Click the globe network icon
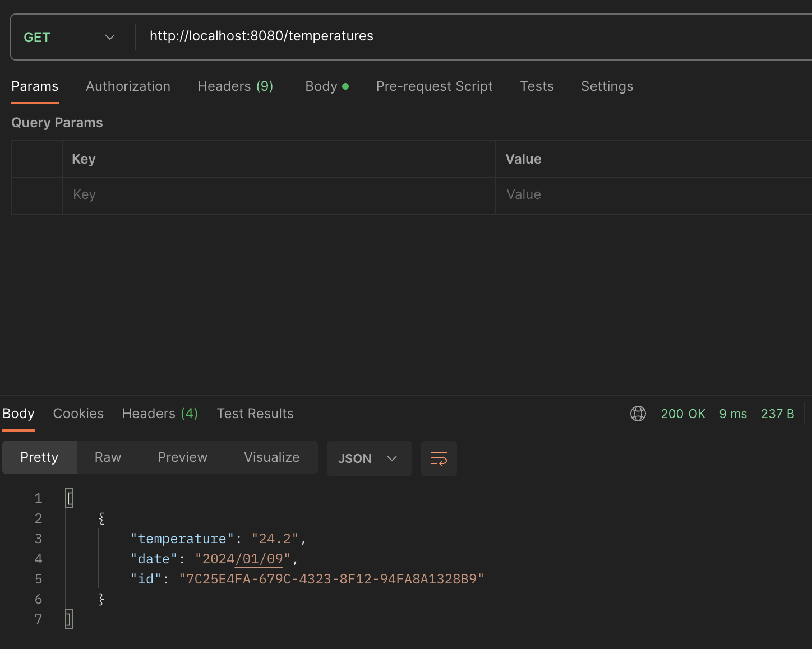 638,414
